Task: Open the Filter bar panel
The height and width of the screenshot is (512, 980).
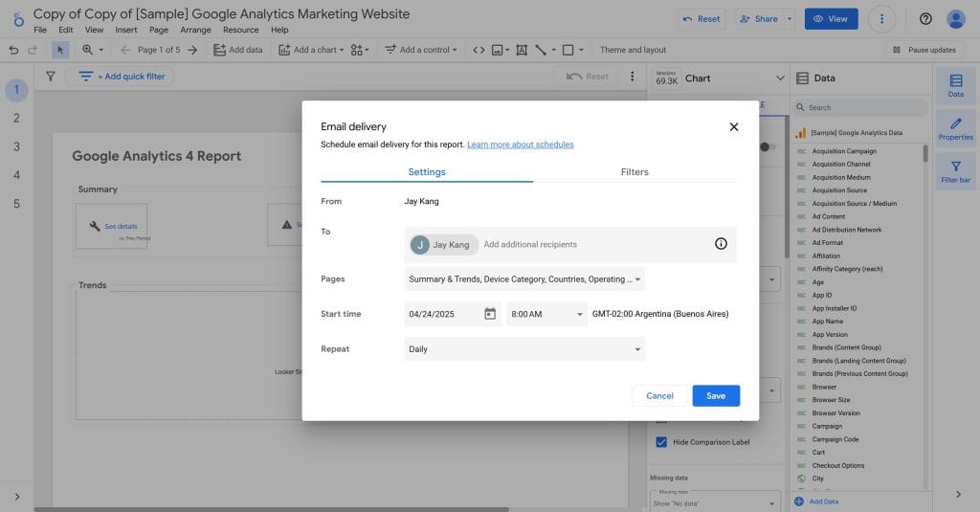Action: (x=956, y=172)
